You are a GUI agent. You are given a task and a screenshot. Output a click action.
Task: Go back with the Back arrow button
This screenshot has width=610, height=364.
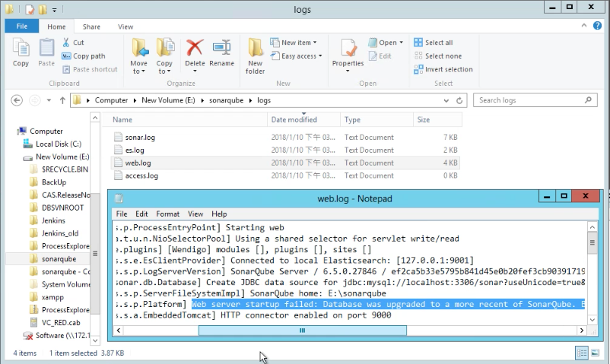click(17, 100)
